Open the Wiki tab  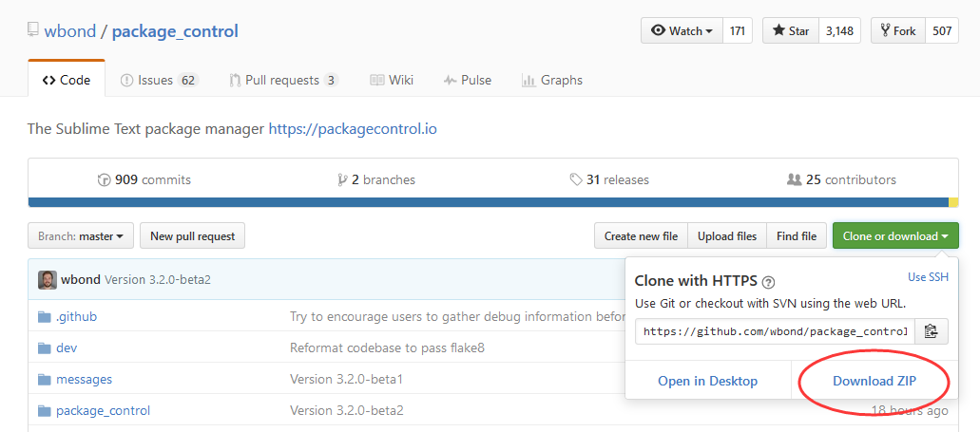tap(392, 80)
